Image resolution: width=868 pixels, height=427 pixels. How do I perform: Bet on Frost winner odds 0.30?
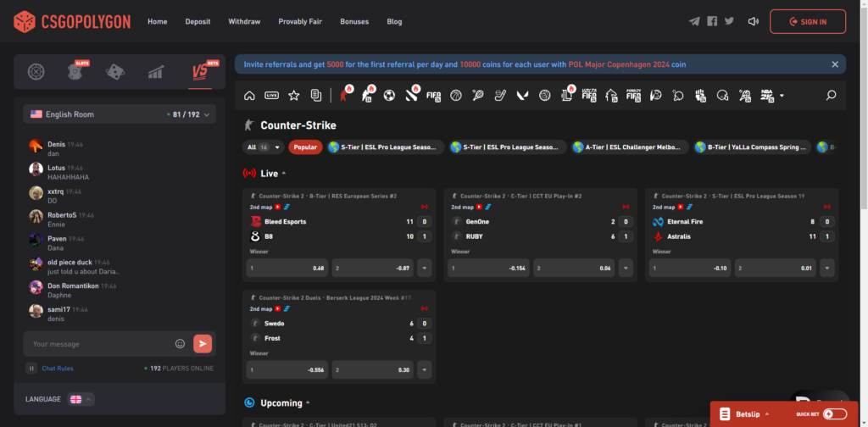pyautogui.click(x=373, y=369)
